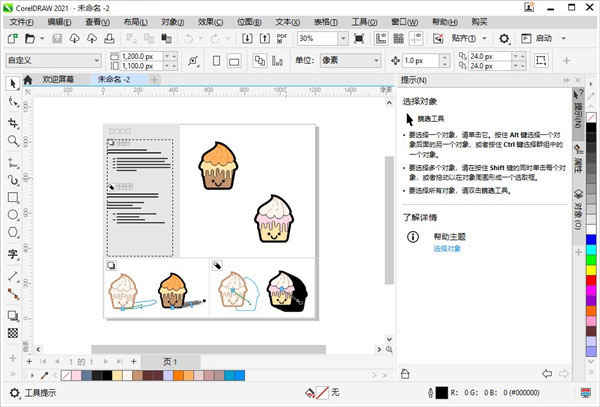Select the Ellipse tool
Screen dimensions: 600x407
[13, 215]
